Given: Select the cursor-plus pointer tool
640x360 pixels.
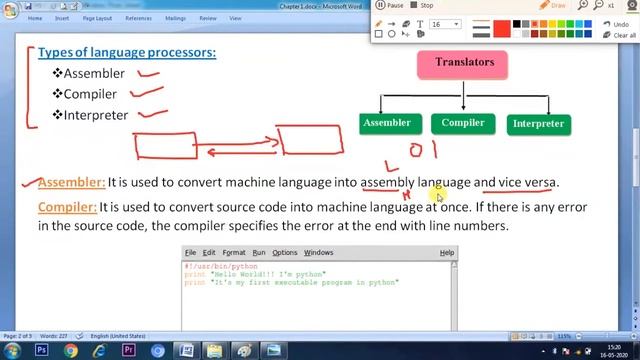Looking at the screenshot, I should (x=405, y=34).
